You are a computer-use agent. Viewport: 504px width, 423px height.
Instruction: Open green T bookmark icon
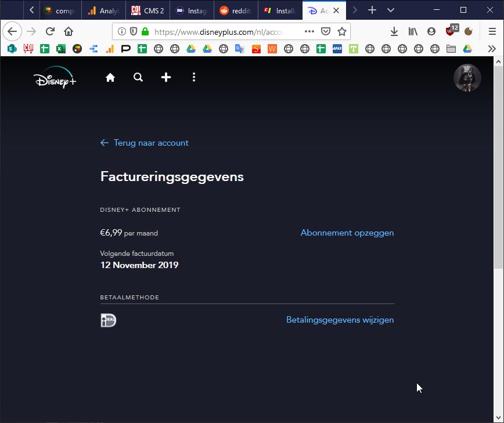coord(354,49)
